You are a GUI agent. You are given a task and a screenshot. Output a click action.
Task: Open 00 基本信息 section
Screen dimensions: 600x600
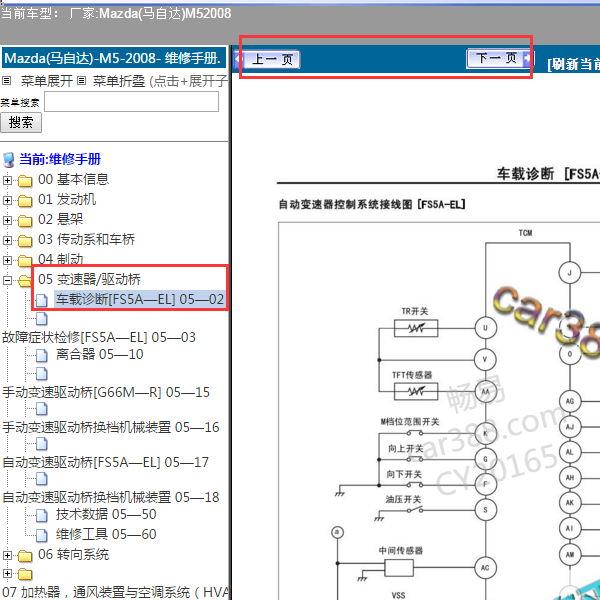pyautogui.click(x=73, y=179)
